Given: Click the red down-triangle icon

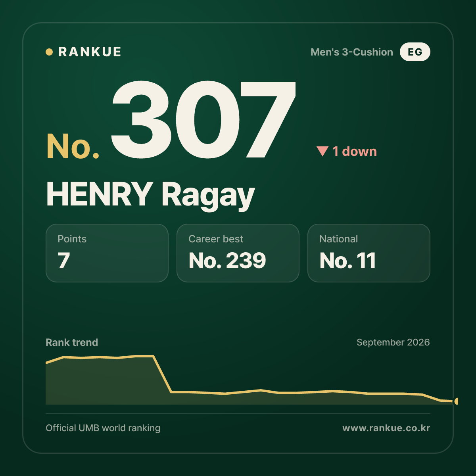Looking at the screenshot, I should coord(322,151).
